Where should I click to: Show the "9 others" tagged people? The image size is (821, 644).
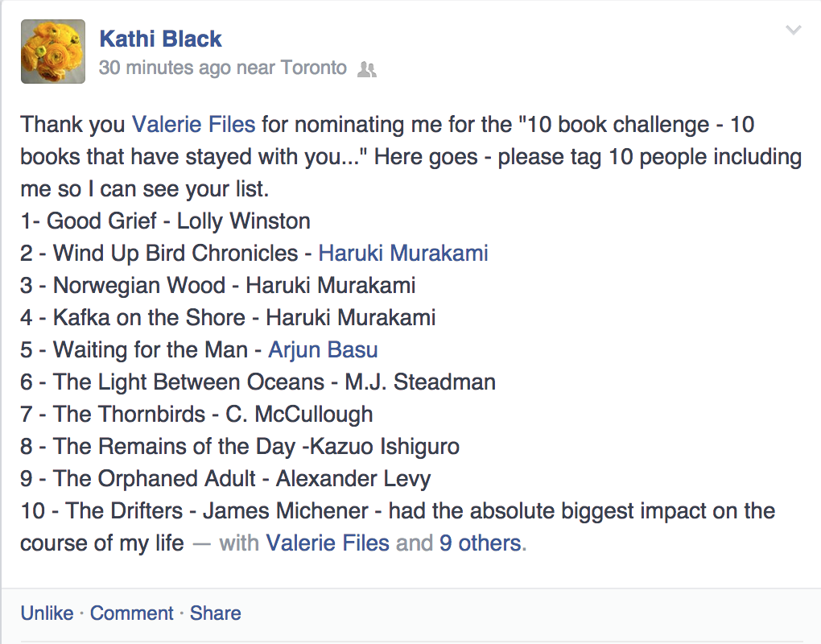(480, 543)
